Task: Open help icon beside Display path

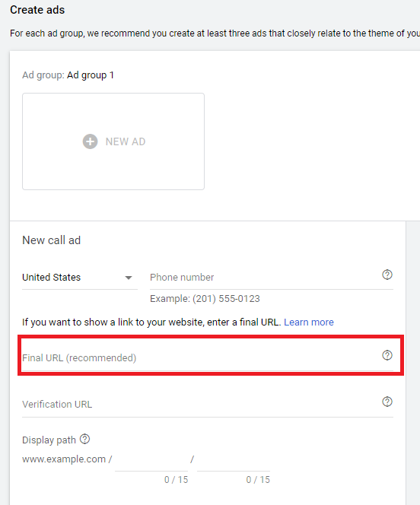Action: pos(84,439)
